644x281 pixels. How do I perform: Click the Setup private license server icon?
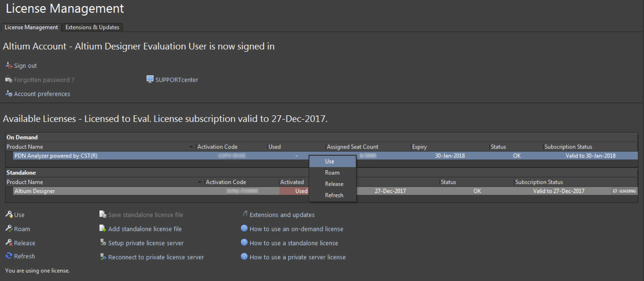(103, 243)
